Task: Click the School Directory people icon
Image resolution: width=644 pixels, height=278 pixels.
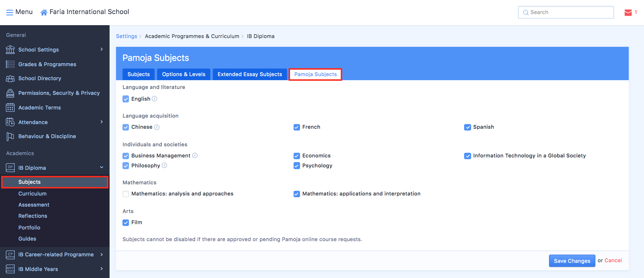Action: pyautogui.click(x=10, y=78)
